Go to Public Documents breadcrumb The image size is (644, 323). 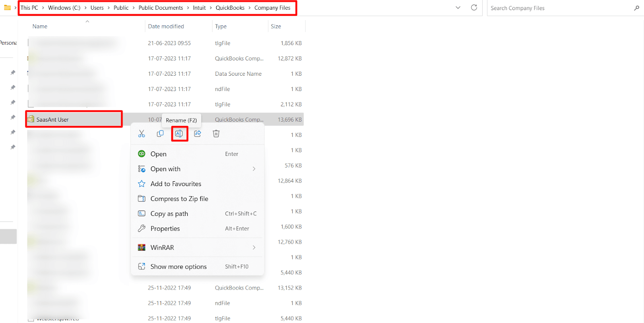coord(161,8)
